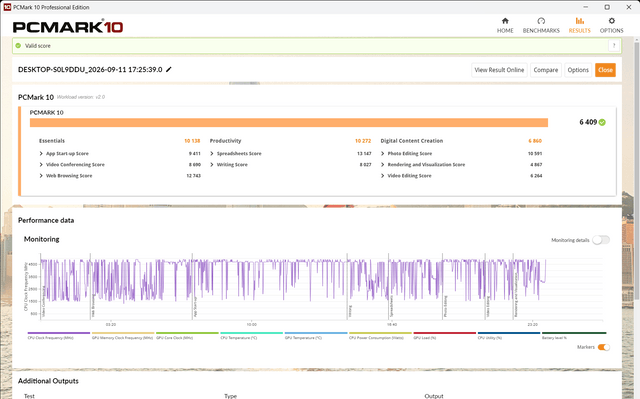The height and width of the screenshot is (399, 640).
Task: Click the Essentials heading
Action: 52,141
